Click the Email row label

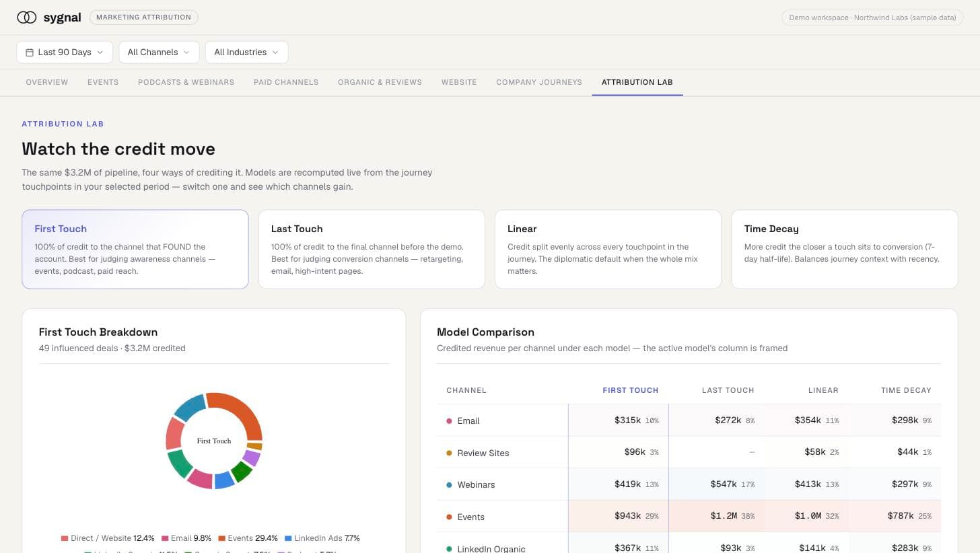(468, 421)
